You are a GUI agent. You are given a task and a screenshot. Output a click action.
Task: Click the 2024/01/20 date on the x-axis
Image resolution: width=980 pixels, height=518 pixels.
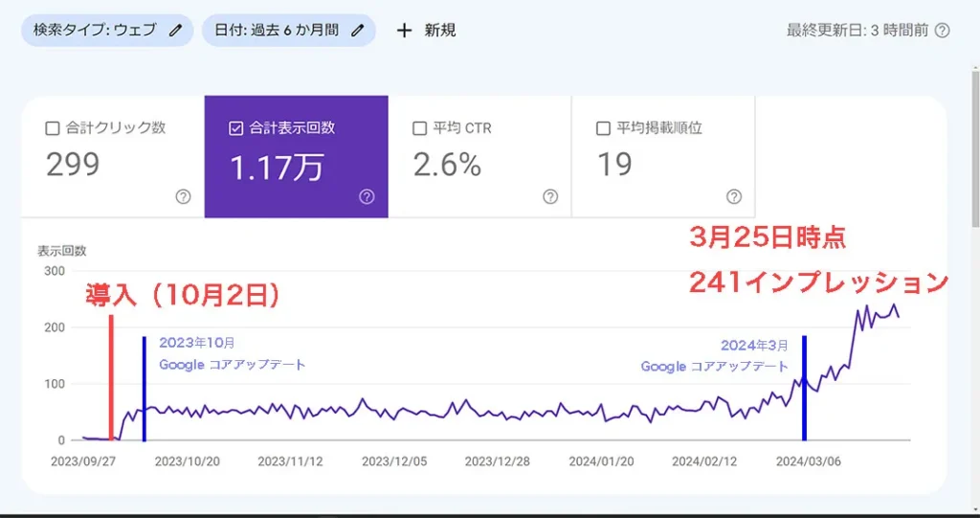601,462
